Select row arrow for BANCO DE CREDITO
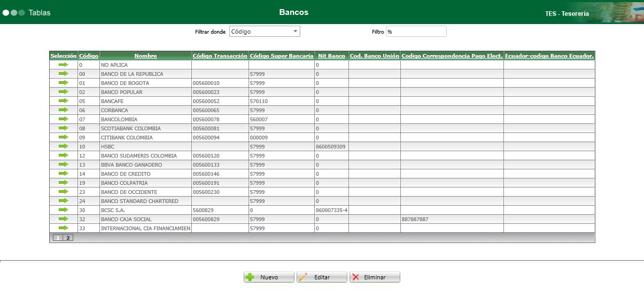644x297 pixels. [x=64, y=174]
